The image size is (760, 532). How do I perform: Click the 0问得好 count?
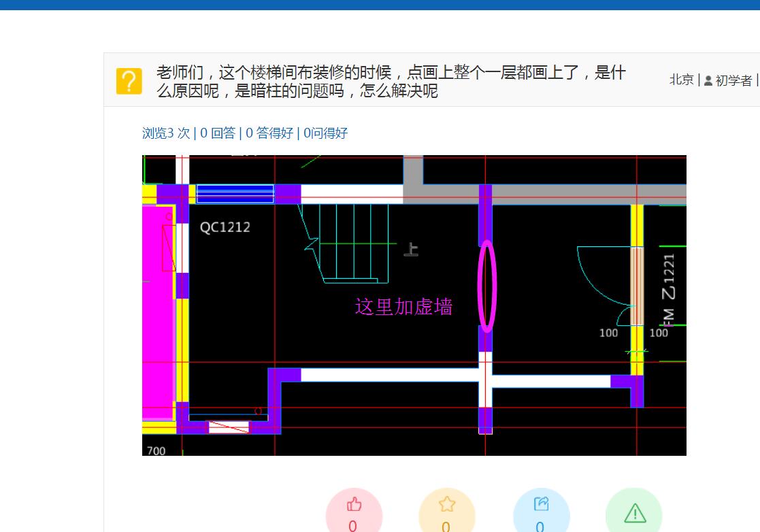[325, 133]
